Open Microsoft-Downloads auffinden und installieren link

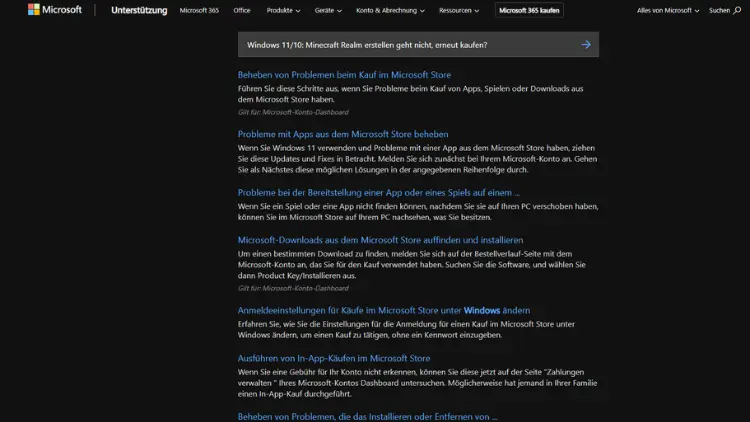tap(380, 240)
